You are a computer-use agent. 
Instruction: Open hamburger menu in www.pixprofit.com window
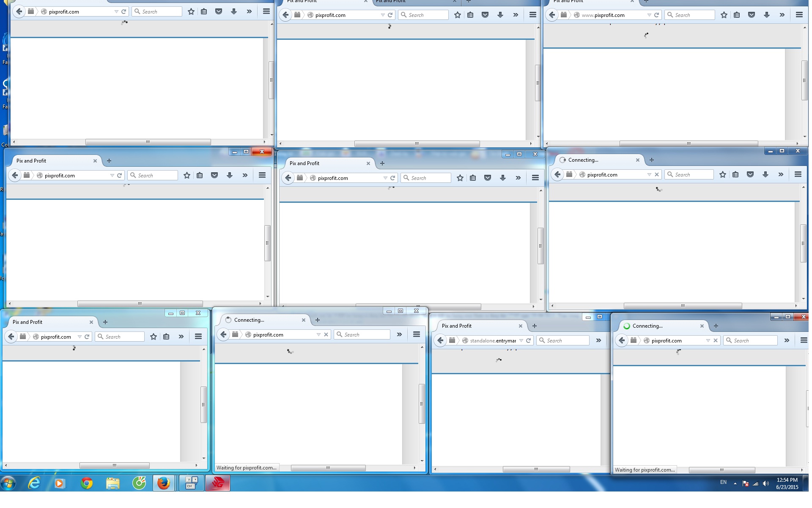coord(799,15)
